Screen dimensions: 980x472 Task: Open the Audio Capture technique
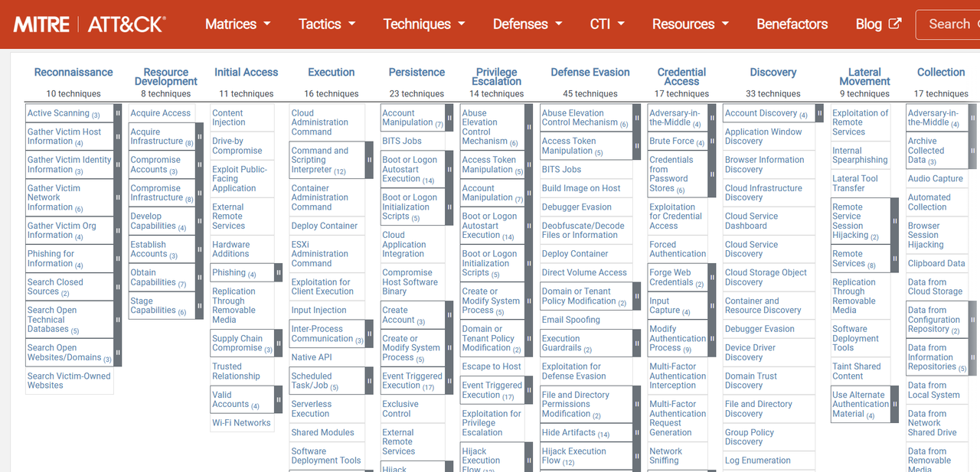click(x=936, y=179)
